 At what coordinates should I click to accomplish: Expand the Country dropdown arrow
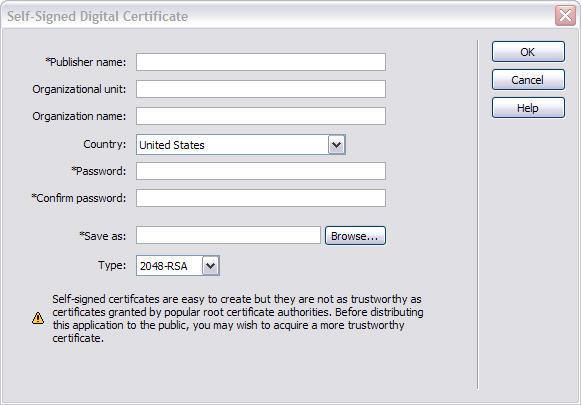point(336,145)
